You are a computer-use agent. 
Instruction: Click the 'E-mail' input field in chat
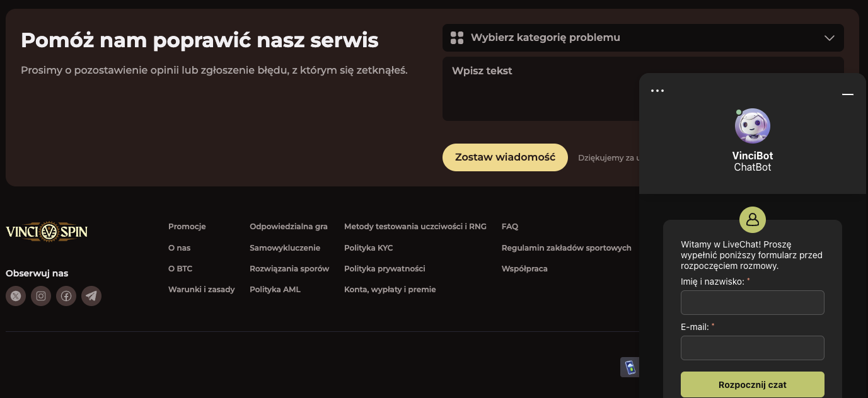(752, 348)
